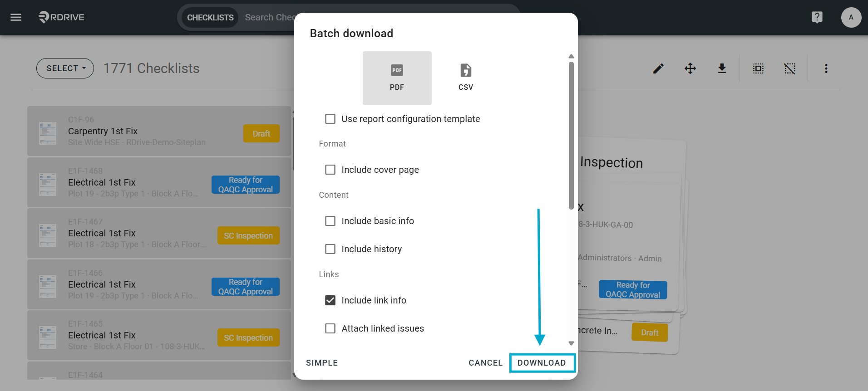Click the move arrows icon
This screenshot has width=868, height=391.
click(690, 68)
